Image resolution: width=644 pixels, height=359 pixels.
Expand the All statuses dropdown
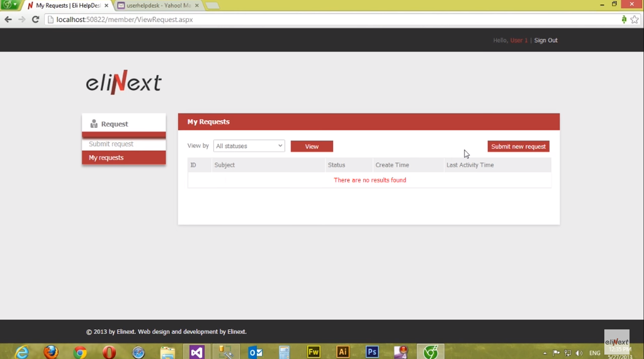(x=249, y=146)
